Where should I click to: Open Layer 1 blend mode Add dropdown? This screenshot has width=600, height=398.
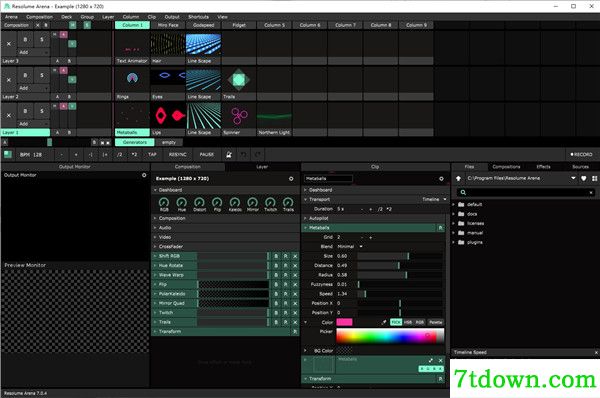[34, 124]
